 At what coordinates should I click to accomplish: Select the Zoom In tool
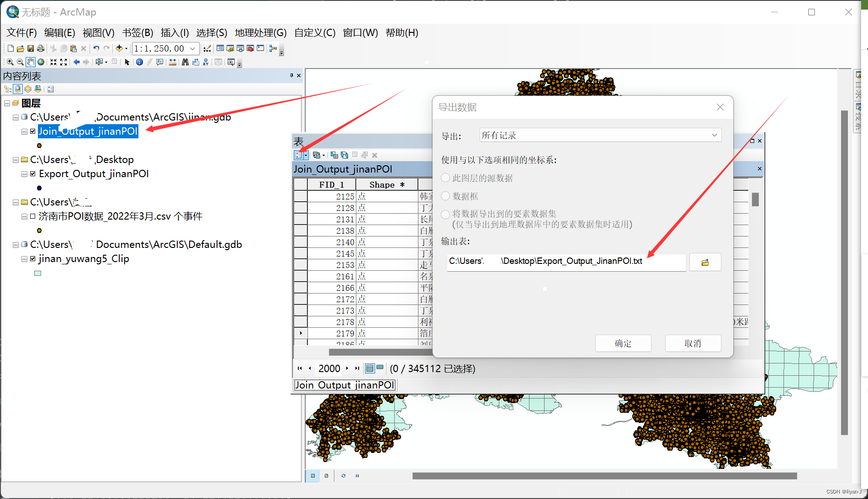[10, 62]
